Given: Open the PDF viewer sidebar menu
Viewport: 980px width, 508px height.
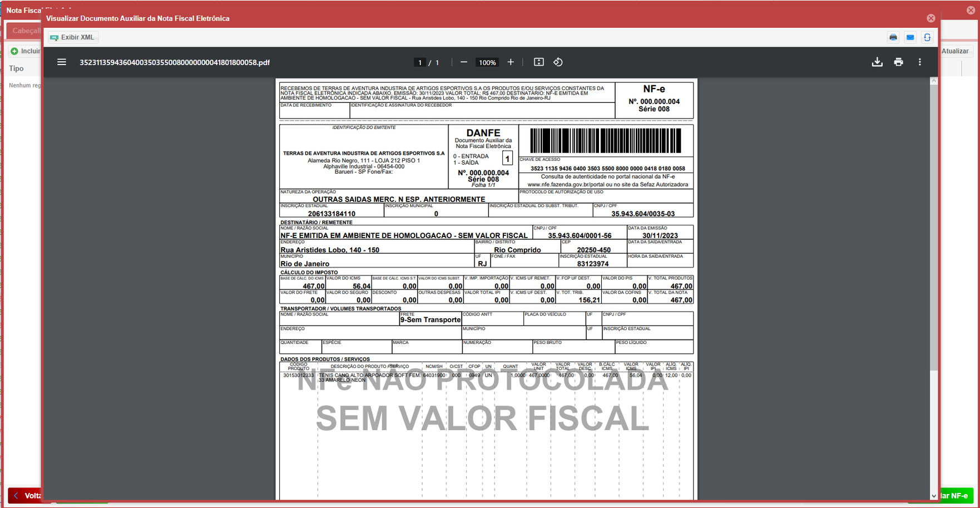Looking at the screenshot, I should pos(62,62).
